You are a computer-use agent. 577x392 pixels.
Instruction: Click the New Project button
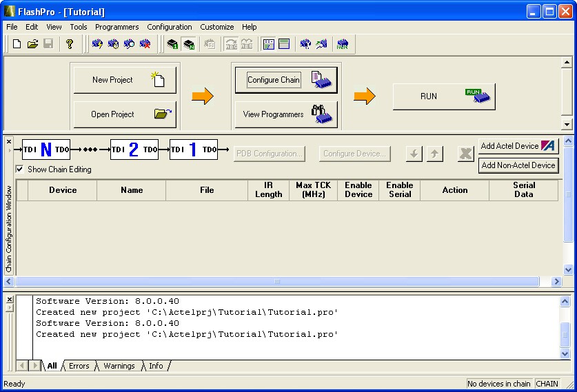pyautogui.click(x=125, y=80)
